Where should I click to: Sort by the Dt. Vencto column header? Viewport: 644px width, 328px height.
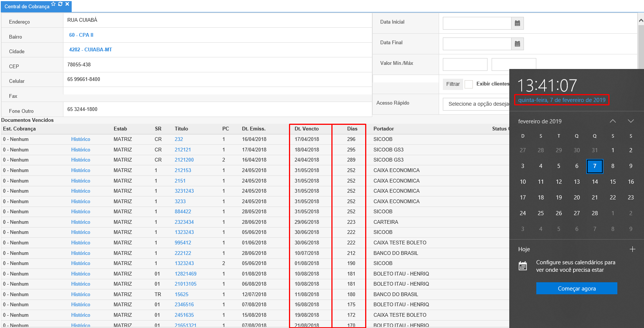(x=307, y=129)
